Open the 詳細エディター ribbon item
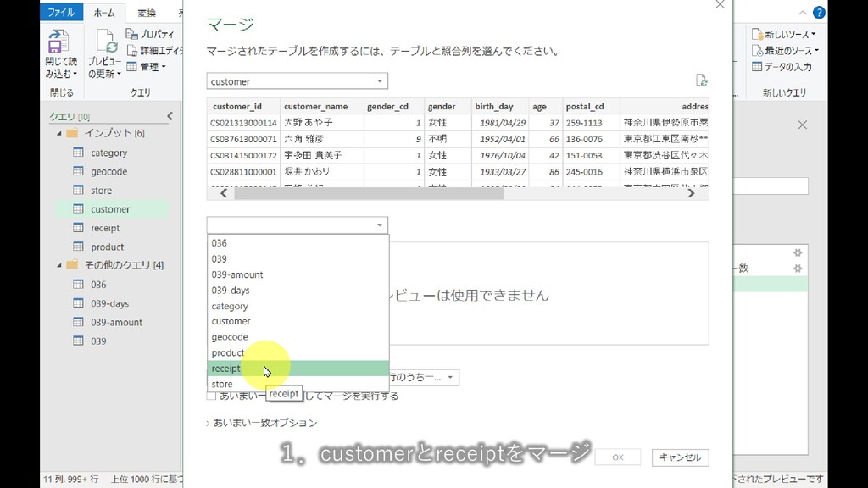 tap(154, 50)
